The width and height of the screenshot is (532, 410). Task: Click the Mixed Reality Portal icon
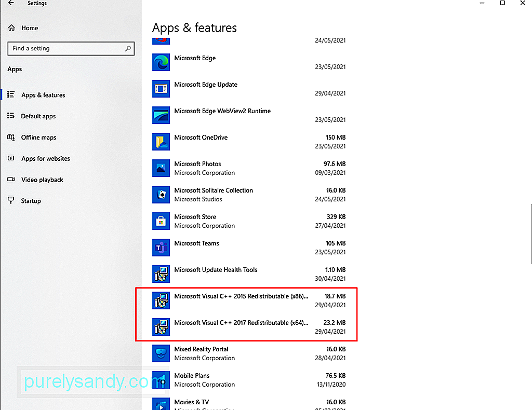161,353
